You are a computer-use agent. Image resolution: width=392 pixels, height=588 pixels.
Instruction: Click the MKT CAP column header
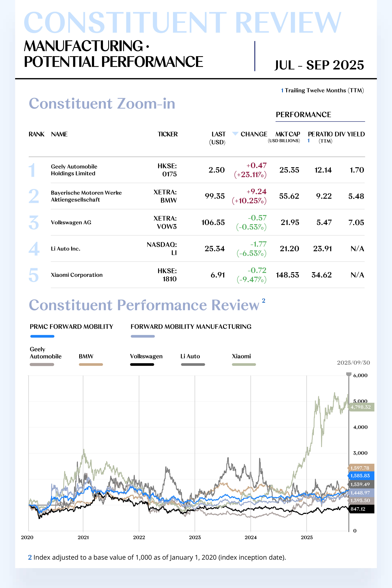tap(287, 134)
